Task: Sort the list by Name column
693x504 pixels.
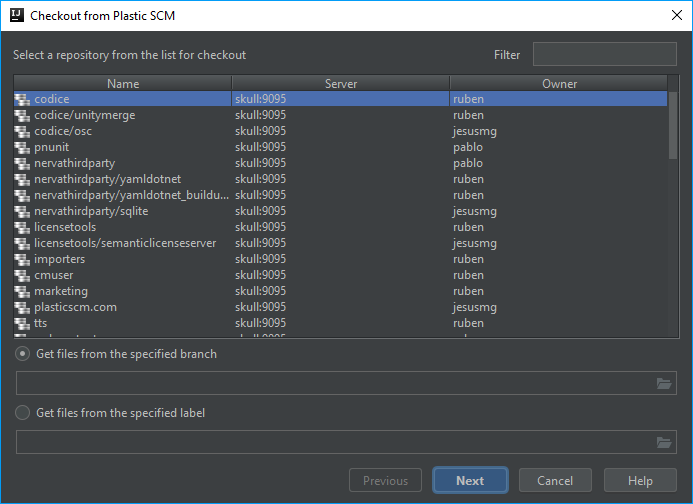Action: 123,84
